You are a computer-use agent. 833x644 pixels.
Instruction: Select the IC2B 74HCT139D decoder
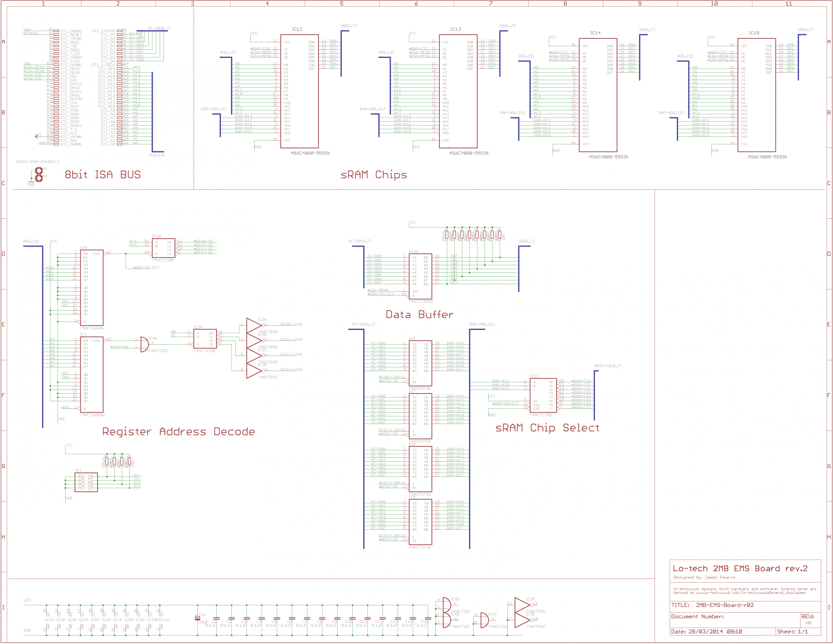click(163, 248)
